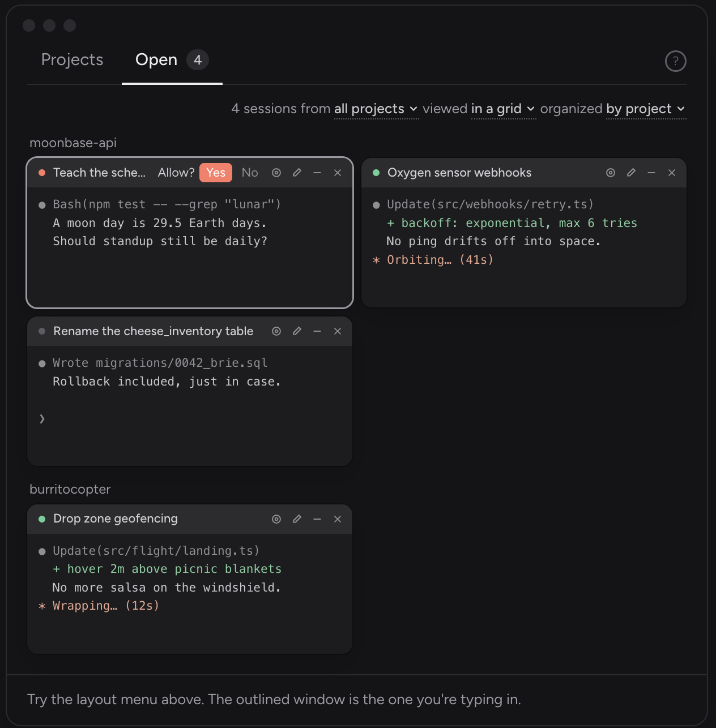
Task: Click the Open tab's session count badge 4
Action: tap(198, 60)
